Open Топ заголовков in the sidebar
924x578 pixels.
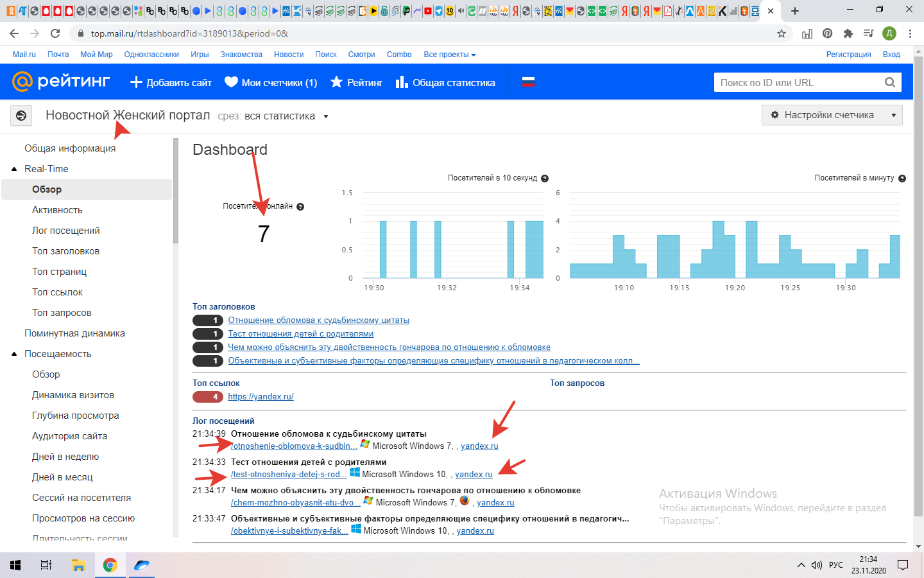pos(65,251)
